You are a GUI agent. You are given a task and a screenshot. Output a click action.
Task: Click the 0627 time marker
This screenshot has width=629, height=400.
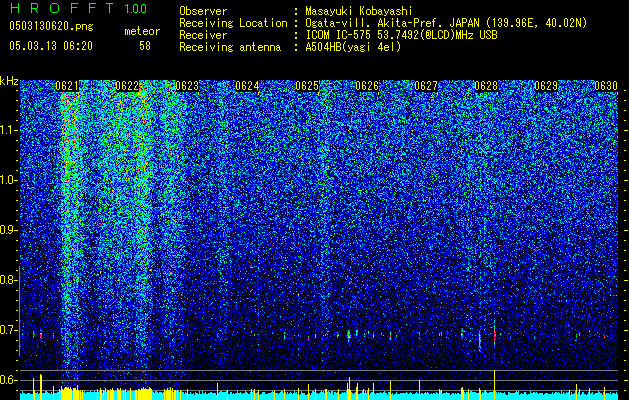[426, 86]
